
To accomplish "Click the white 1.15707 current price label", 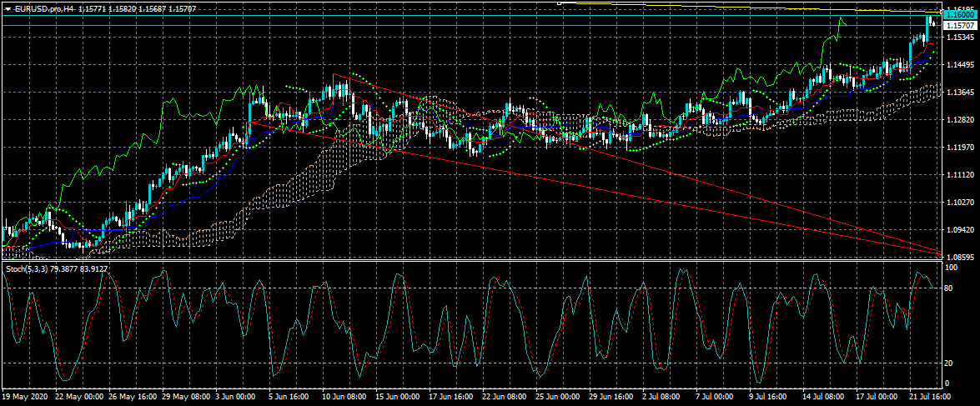I will point(960,26).
